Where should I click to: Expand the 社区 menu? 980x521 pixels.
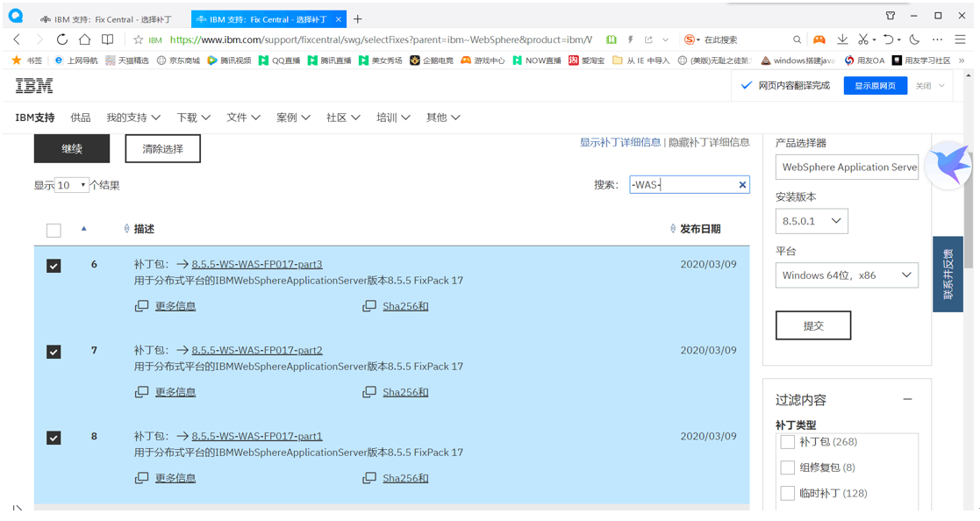coord(343,118)
